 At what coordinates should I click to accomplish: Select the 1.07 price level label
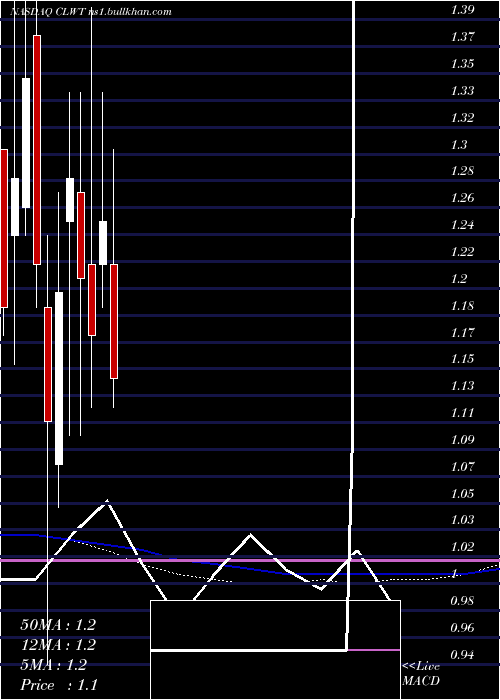462,467
